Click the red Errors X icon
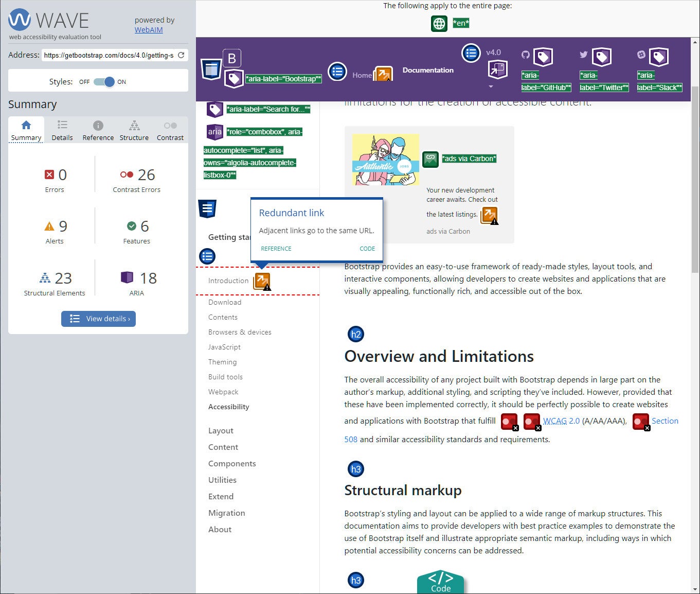Viewport: 700px width, 594px height. [49, 174]
